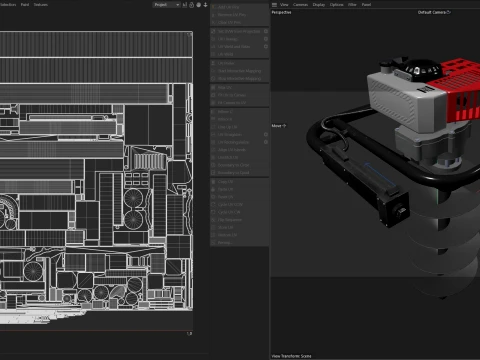
Task: Run the UV Unwrap command
Action: 237,39
